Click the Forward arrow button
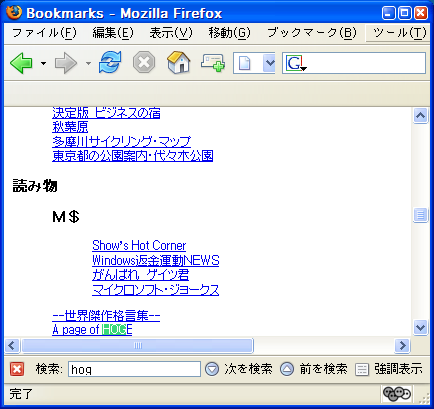 (x=66, y=63)
